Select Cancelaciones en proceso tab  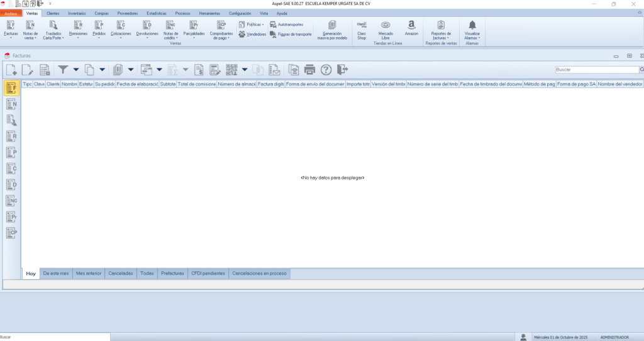[x=259, y=273]
